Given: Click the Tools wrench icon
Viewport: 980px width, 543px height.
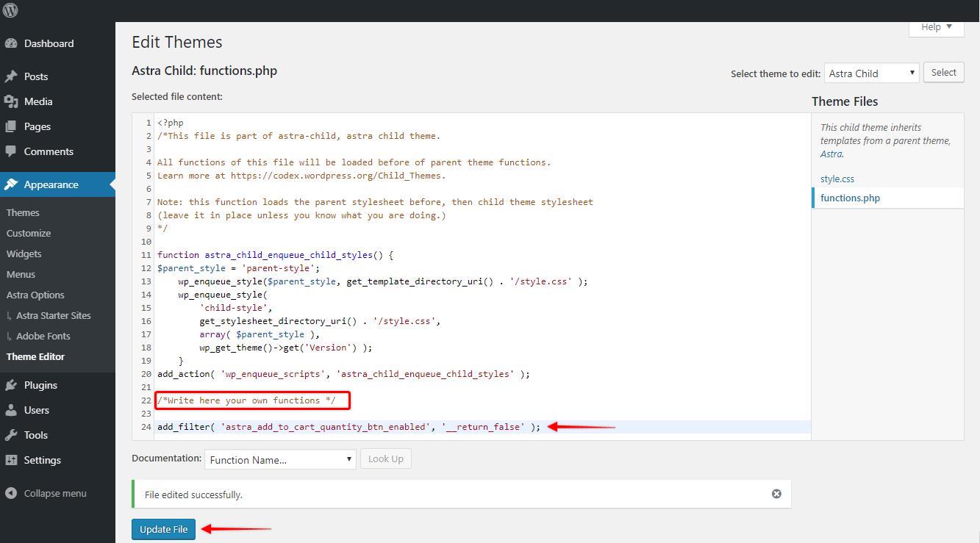Looking at the screenshot, I should [11, 435].
